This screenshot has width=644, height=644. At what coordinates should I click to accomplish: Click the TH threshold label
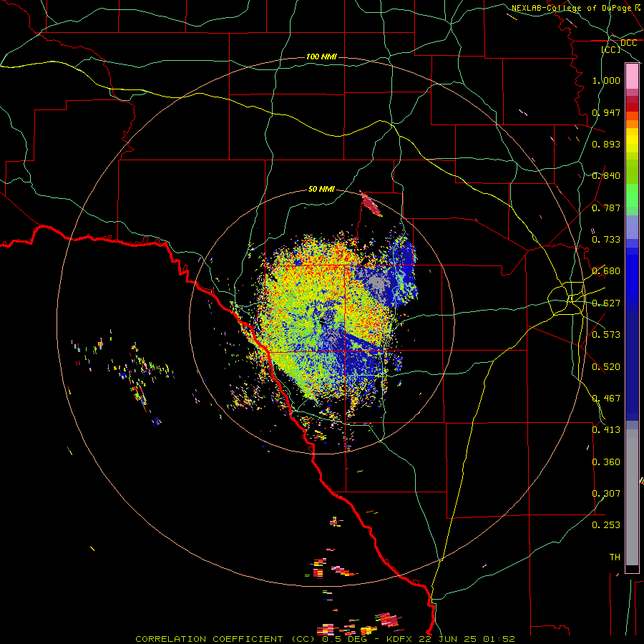point(615,557)
